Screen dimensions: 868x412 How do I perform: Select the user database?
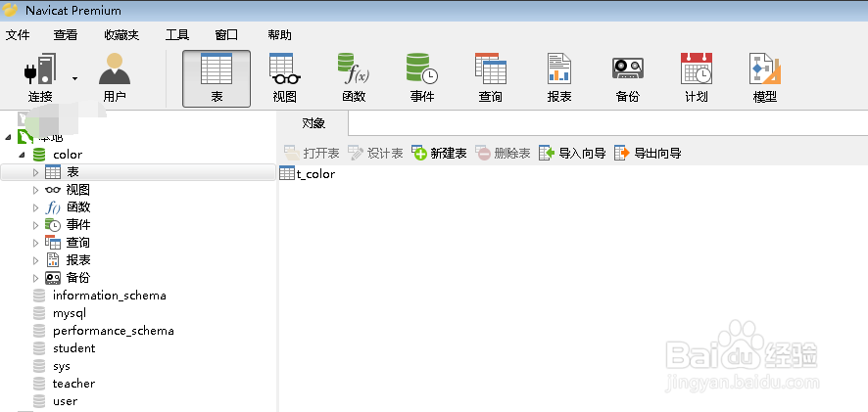[66, 401]
